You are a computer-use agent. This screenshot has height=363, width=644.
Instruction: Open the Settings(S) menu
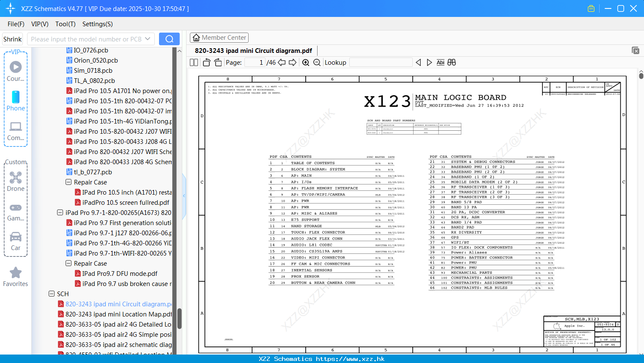click(x=98, y=24)
